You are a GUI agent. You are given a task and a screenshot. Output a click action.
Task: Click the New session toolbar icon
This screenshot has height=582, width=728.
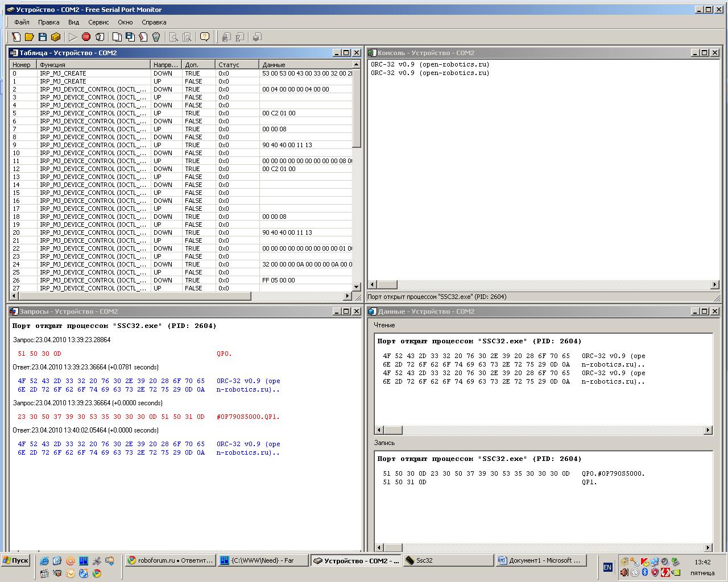(16, 37)
